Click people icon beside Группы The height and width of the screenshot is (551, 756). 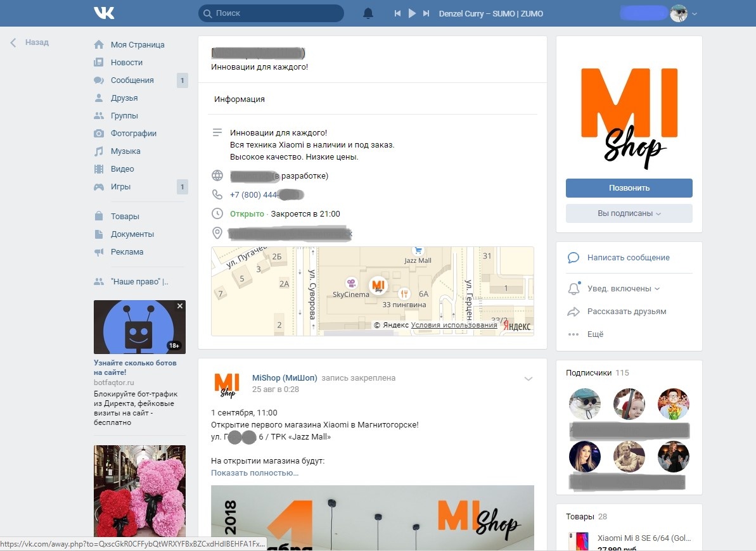pos(99,116)
